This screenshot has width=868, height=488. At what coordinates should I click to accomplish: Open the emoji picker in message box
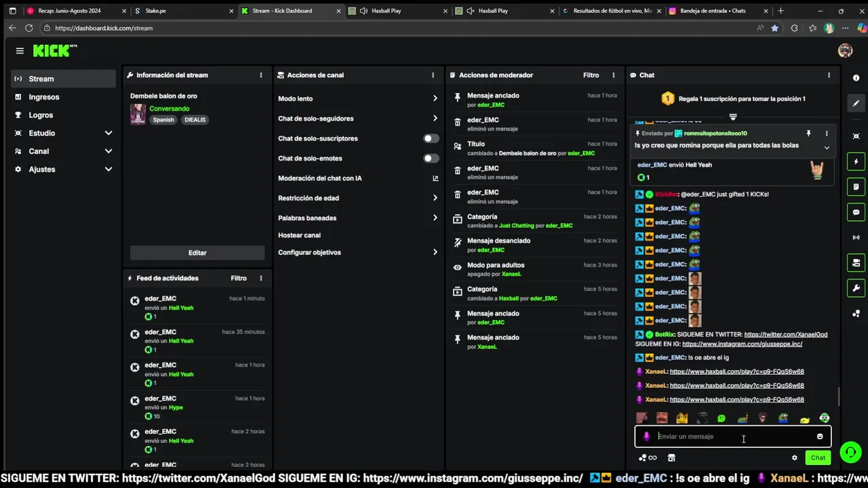[x=820, y=436]
